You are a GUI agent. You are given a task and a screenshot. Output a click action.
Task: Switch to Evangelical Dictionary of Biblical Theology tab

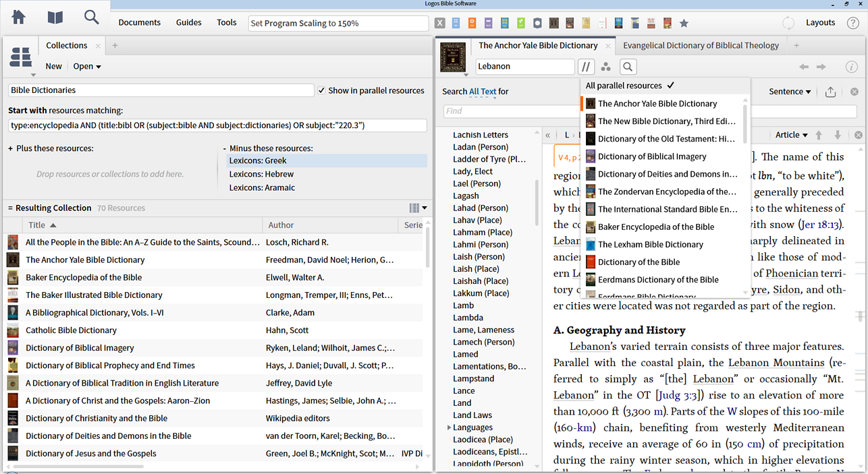tap(701, 45)
